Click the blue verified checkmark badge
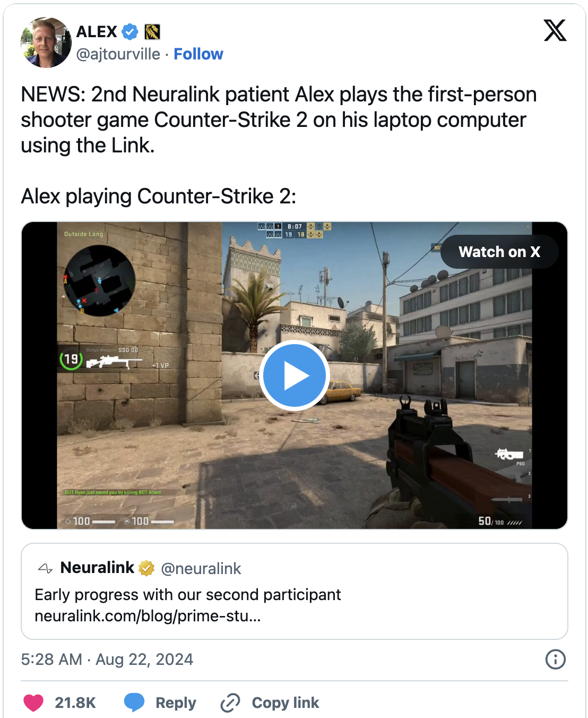588x718 pixels. pos(130,32)
